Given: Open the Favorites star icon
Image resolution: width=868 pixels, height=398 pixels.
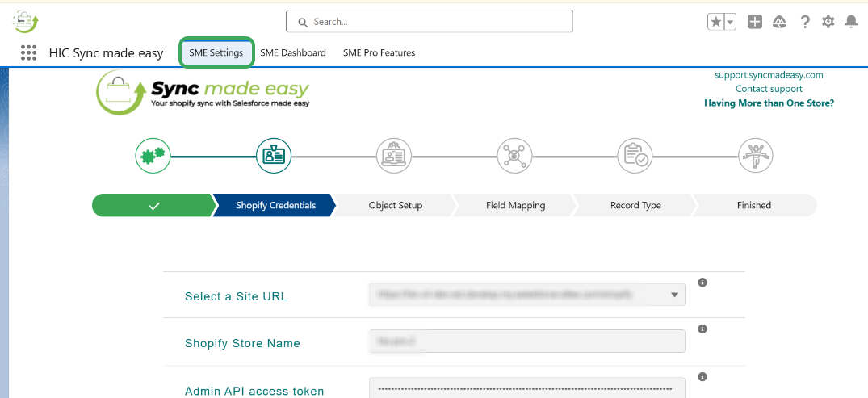Looking at the screenshot, I should click(715, 22).
